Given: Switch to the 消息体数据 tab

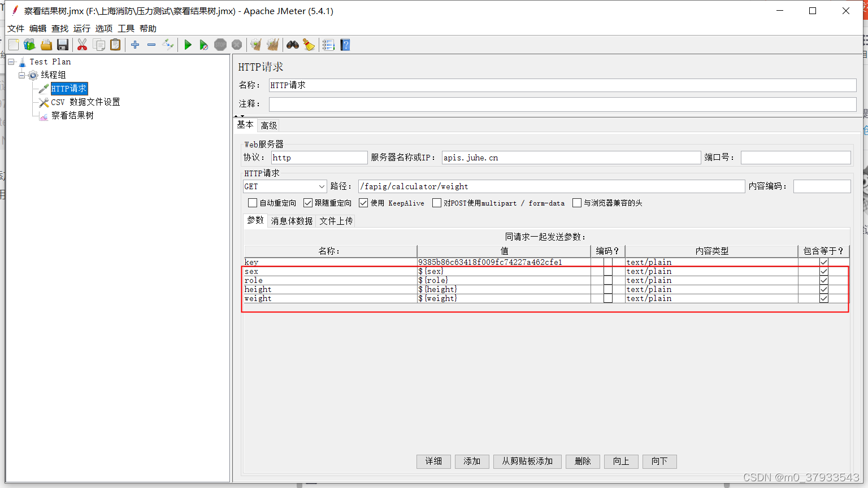Looking at the screenshot, I should point(292,221).
